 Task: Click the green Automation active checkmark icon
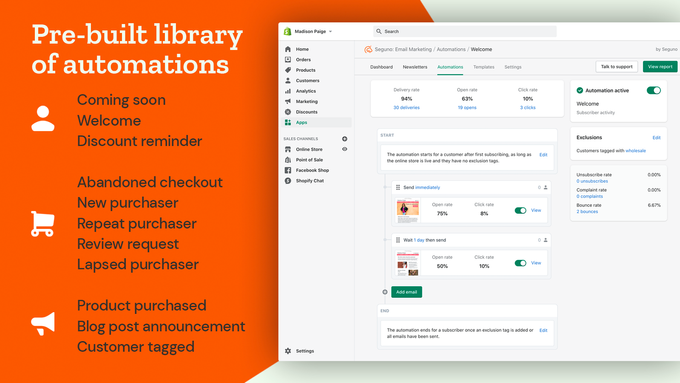579,90
